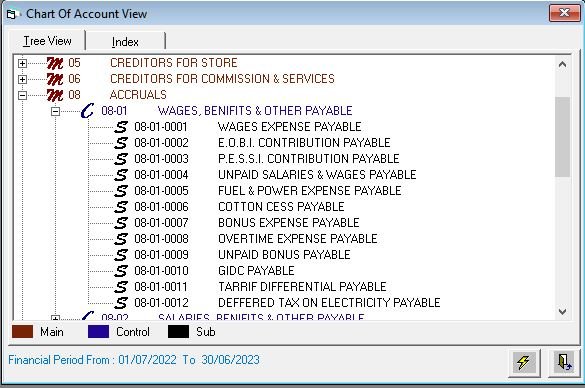Image resolution: width=585 pixels, height=388 pixels.
Task: Collapse the 08-01 WAGES, BENIFITS node
Action: 55,112
